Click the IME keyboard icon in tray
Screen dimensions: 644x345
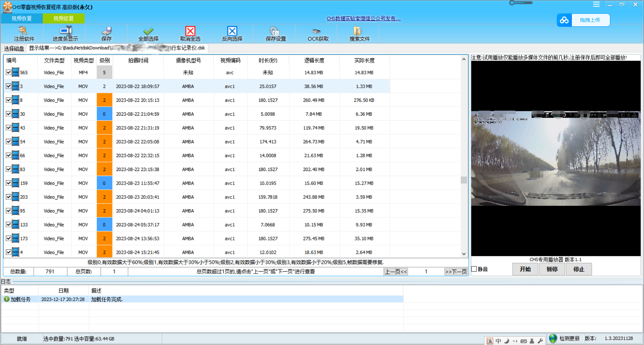(524, 341)
